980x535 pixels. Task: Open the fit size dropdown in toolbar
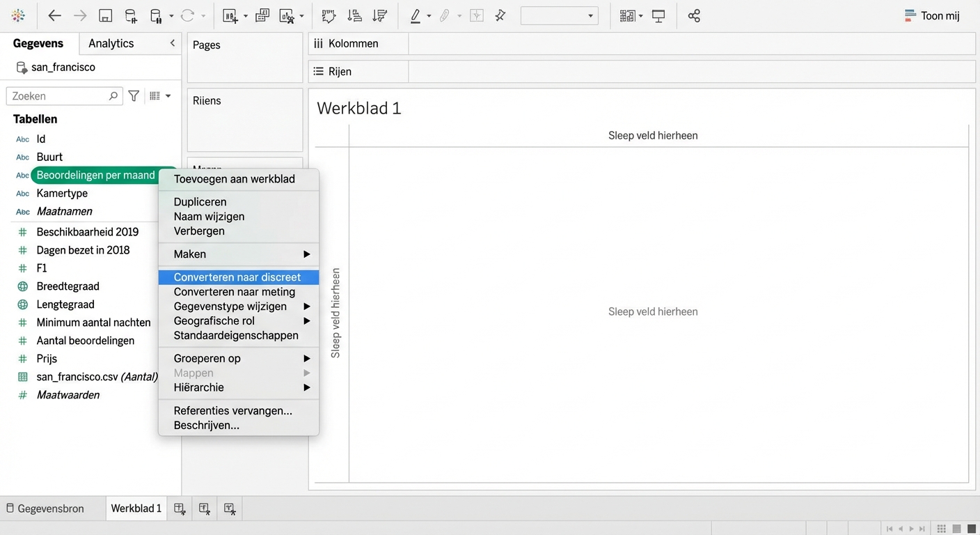point(559,16)
